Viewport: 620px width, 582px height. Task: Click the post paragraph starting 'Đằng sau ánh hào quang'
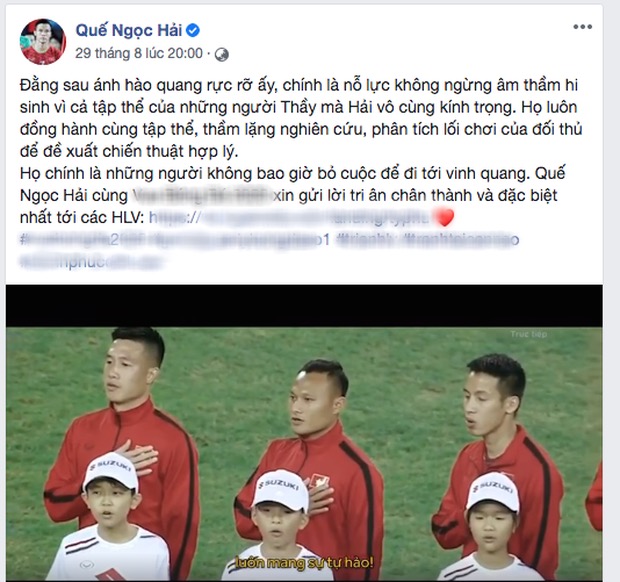click(x=301, y=118)
